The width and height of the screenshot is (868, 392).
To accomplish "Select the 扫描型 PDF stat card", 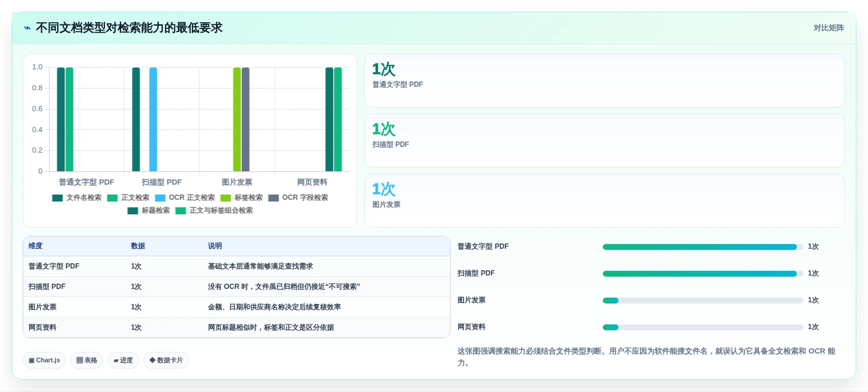I will 605,141.
